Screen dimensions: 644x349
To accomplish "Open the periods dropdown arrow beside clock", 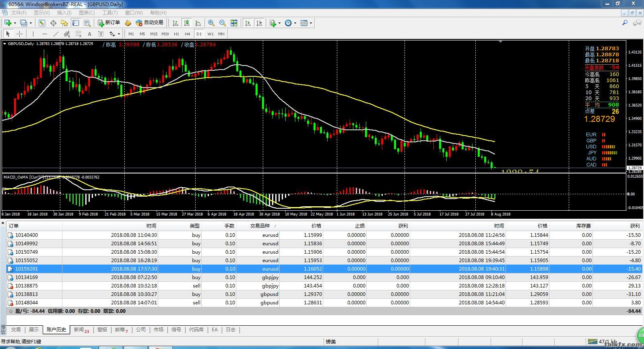I will pyautogui.click(x=295, y=23).
